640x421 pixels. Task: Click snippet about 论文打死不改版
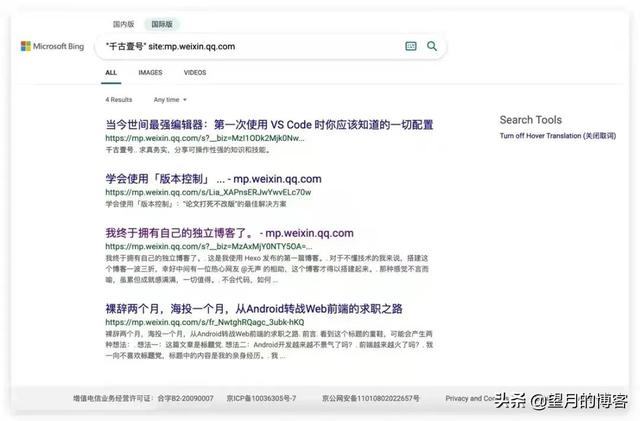click(196, 204)
